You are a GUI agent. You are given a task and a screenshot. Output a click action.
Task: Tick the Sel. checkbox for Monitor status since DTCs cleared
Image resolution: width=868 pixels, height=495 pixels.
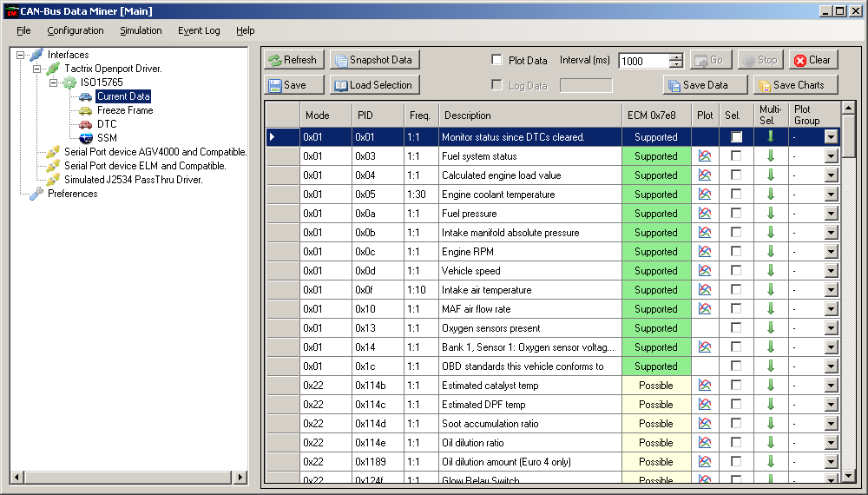click(736, 136)
